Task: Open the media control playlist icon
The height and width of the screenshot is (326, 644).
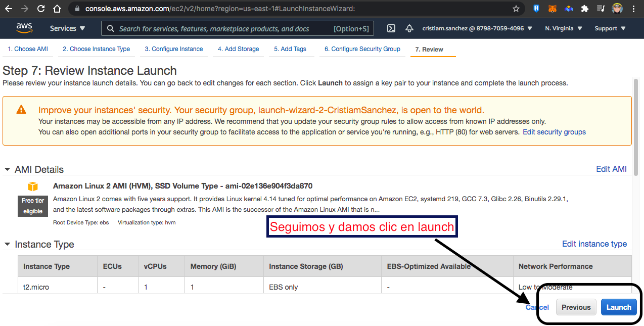Action: point(601,9)
